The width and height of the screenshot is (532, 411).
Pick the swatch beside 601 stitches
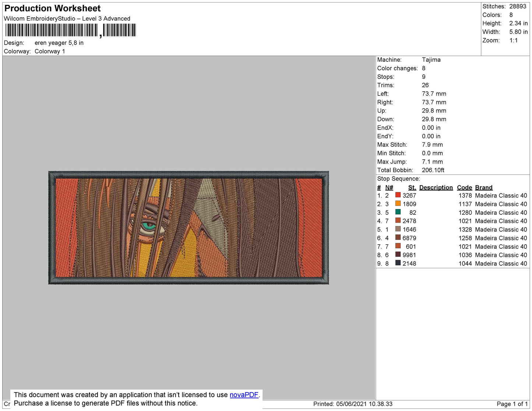click(x=398, y=246)
